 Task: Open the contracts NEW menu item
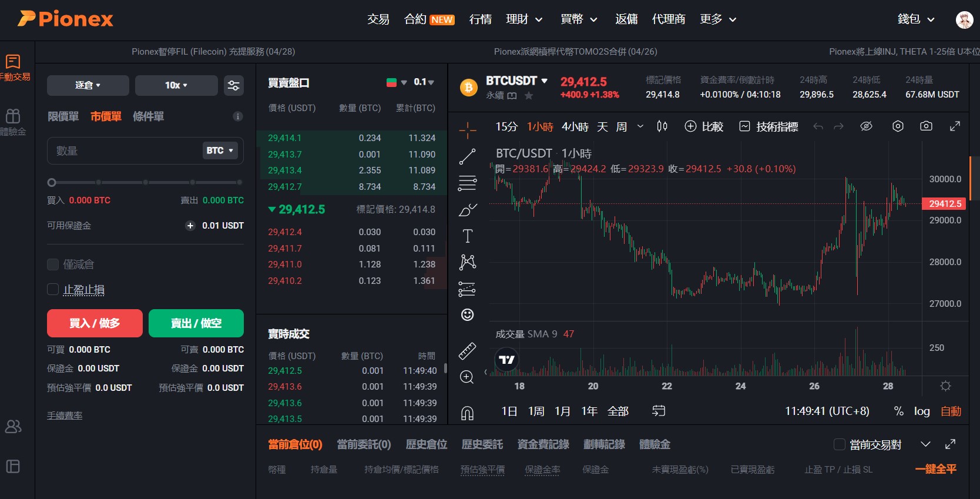(x=429, y=19)
